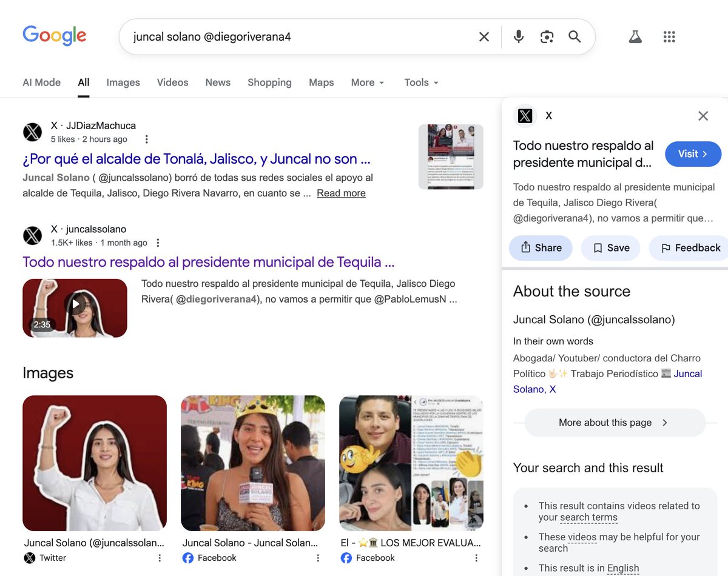
Task: Open the Google apps grid icon
Action: click(669, 36)
